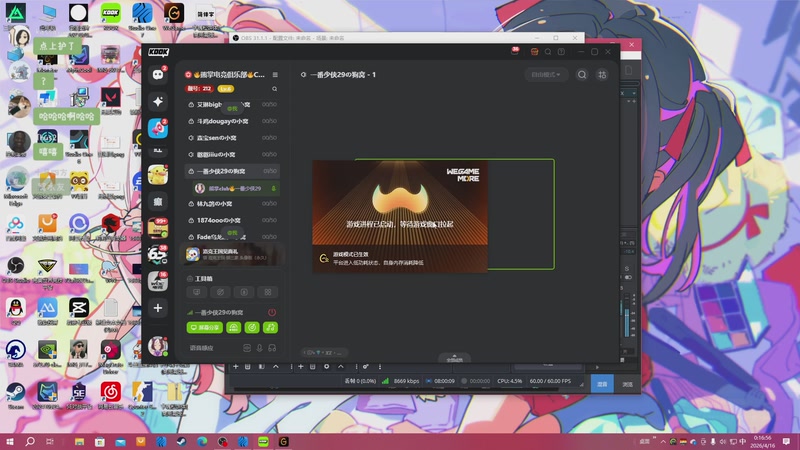Open Steam desktop shortcut
Screen dimensions: 800x450
[15, 396]
